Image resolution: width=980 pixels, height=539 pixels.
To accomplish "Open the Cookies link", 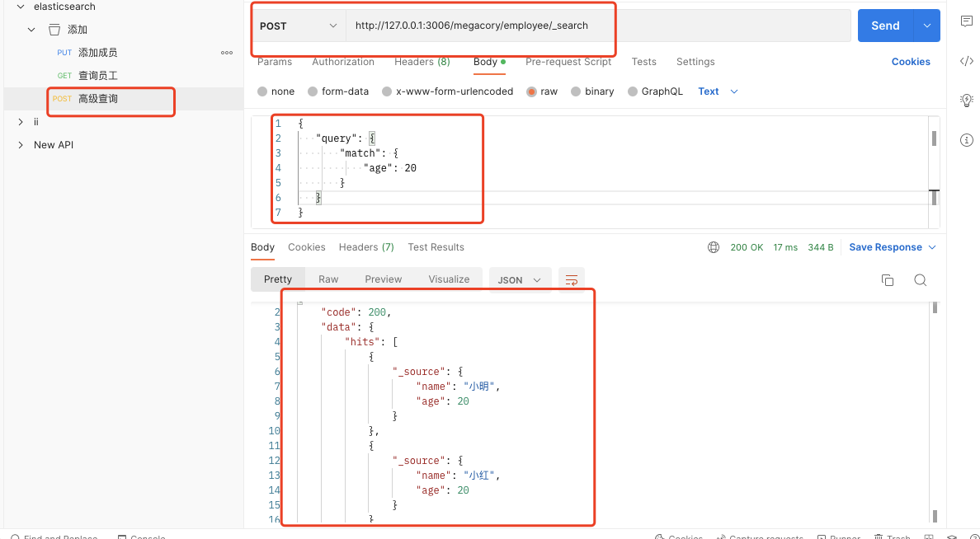I will click(911, 61).
